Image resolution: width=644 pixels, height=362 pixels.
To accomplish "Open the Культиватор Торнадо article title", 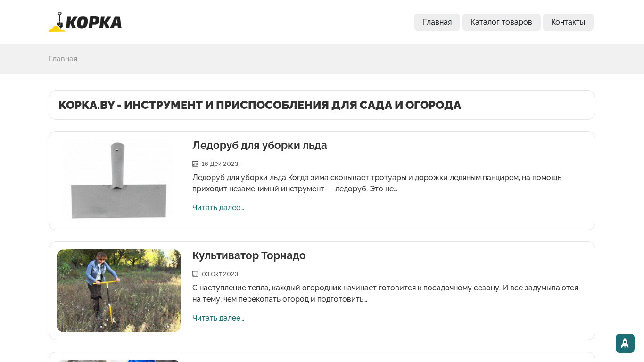I will [249, 255].
